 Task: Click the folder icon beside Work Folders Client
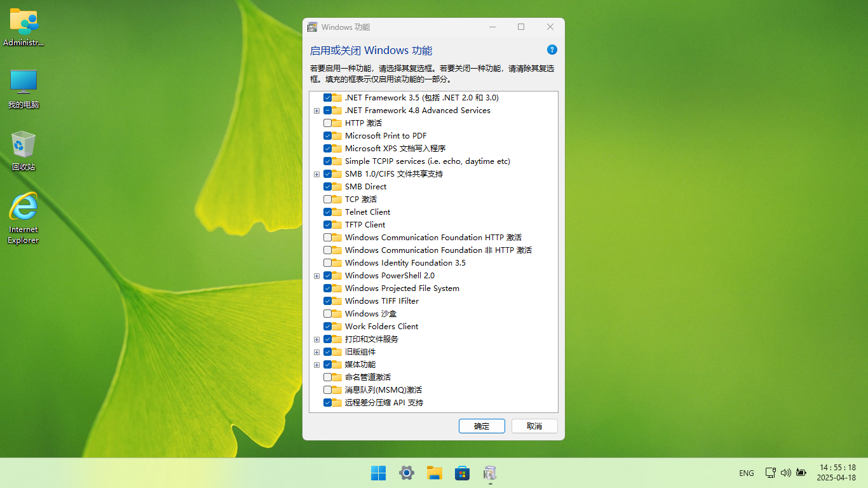tap(337, 326)
